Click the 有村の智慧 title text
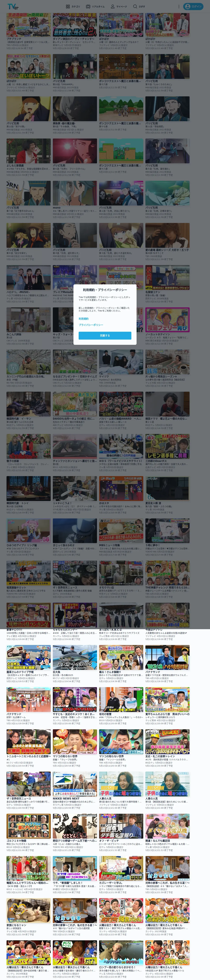Viewport: 210px width, 980px height. [x=105, y=714]
